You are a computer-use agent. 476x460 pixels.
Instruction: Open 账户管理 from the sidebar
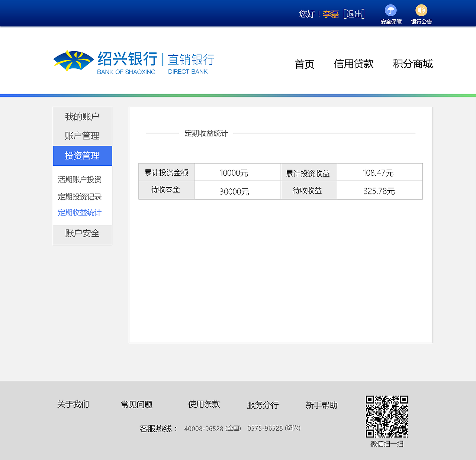tap(82, 136)
